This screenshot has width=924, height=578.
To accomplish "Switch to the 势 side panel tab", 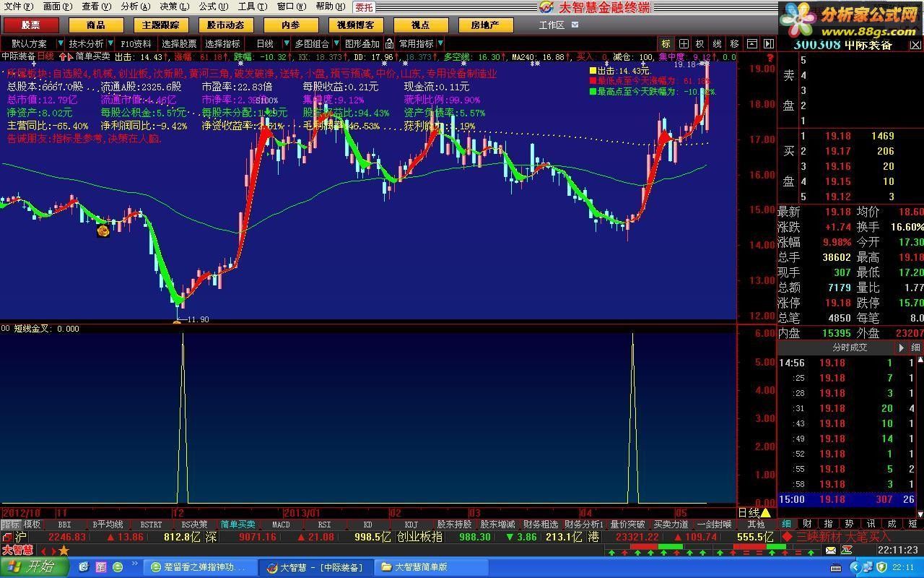I will point(850,525).
